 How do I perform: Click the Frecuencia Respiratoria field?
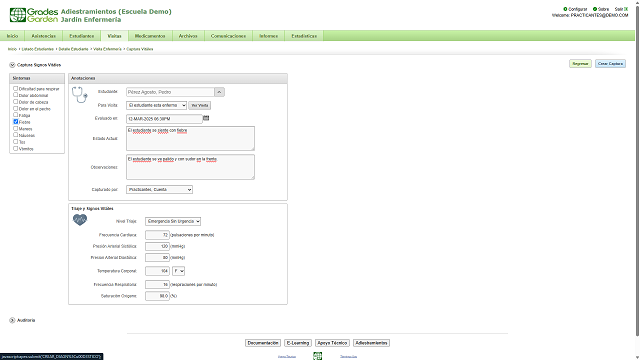click(x=157, y=284)
